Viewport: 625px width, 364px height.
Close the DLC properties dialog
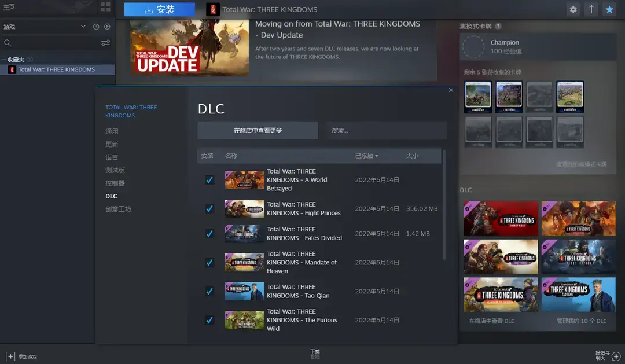click(x=451, y=90)
